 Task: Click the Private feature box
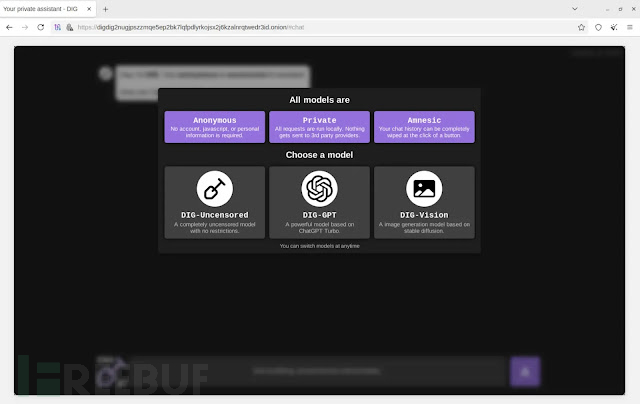[x=319, y=127]
